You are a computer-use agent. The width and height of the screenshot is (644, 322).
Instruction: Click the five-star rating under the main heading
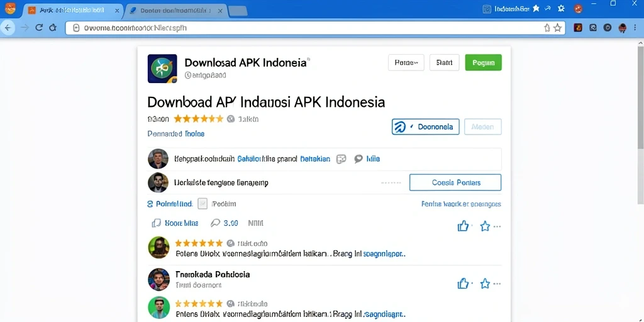click(x=199, y=119)
